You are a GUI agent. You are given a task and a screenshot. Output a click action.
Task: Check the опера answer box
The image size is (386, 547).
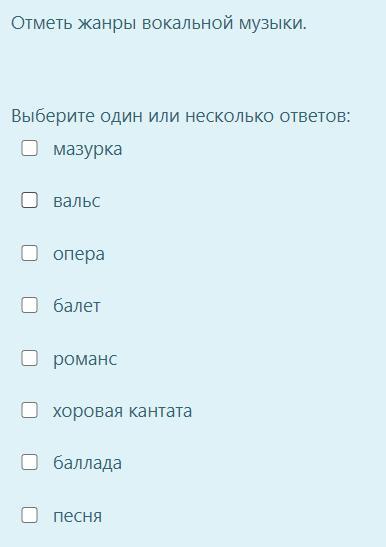click(29, 253)
